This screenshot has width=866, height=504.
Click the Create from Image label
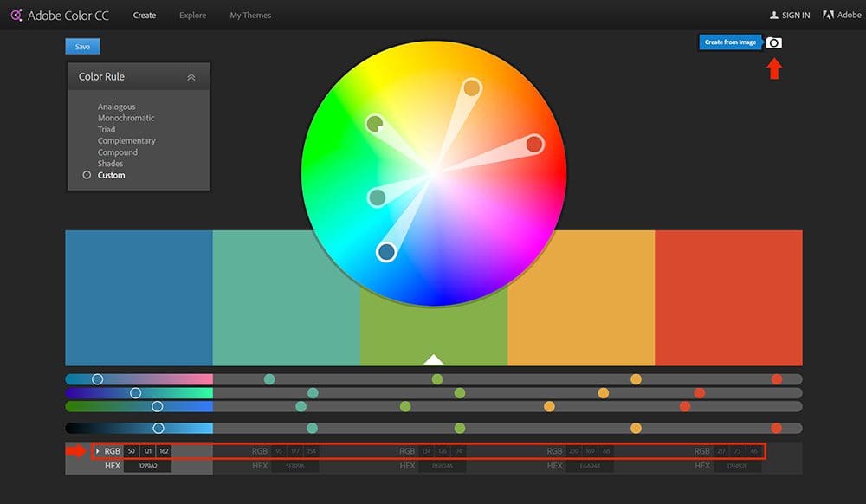pyautogui.click(x=730, y=42)
